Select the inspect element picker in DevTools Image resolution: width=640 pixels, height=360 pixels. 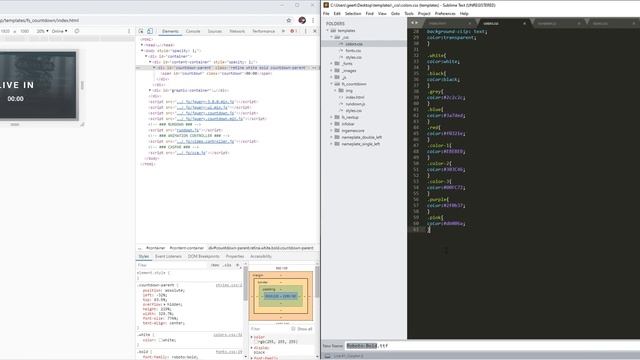point(141,31)
